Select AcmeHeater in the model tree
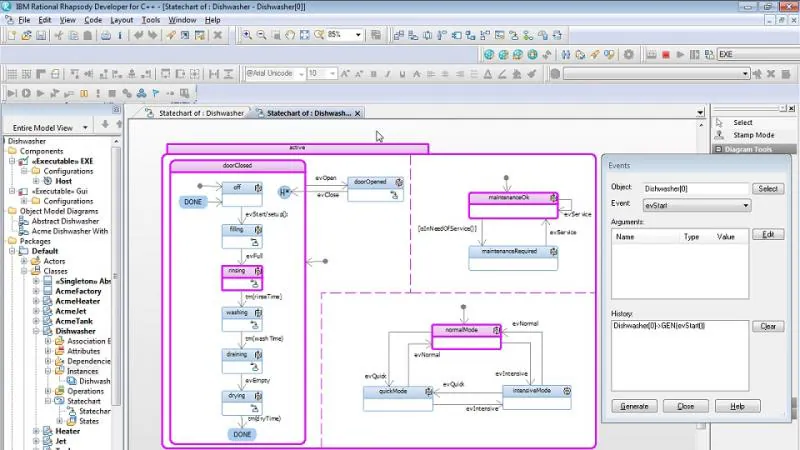The width and height of the screenshot is (800, 450). (78, 301)
